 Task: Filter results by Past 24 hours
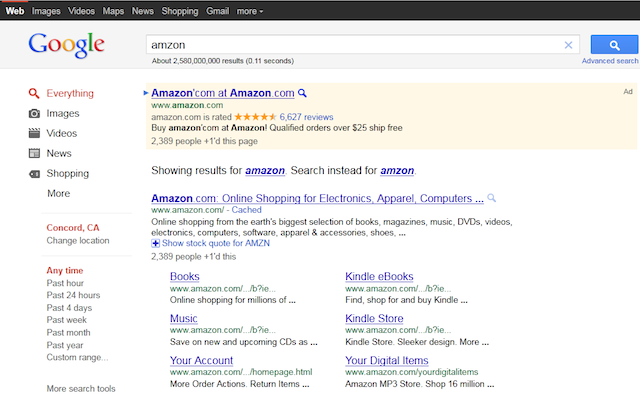pos(73,295)
